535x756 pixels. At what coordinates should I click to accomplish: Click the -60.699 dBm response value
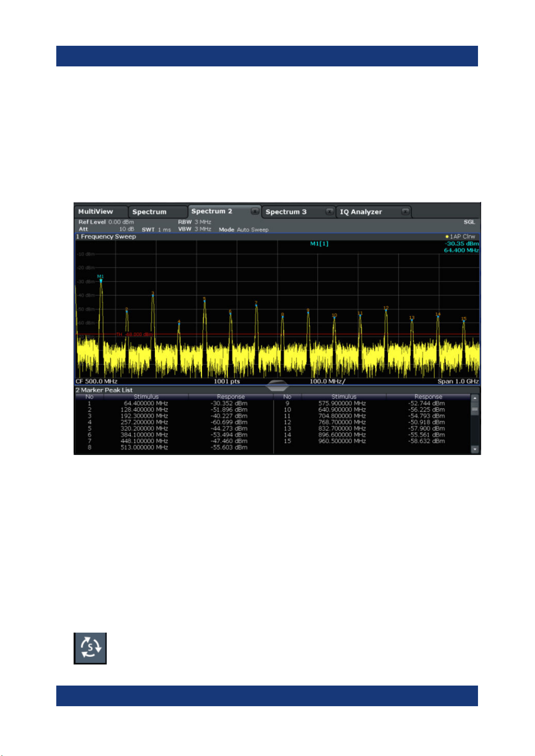(229, 422)
